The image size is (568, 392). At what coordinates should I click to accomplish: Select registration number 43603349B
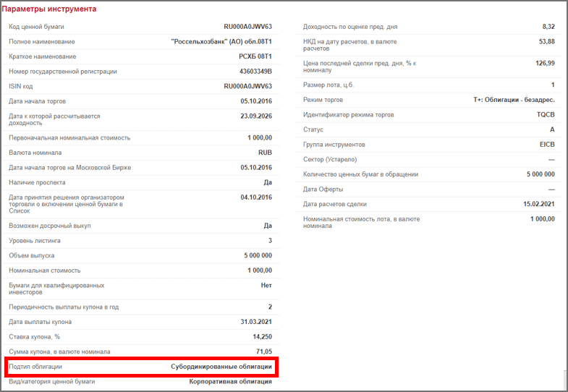tap(255, 72)
